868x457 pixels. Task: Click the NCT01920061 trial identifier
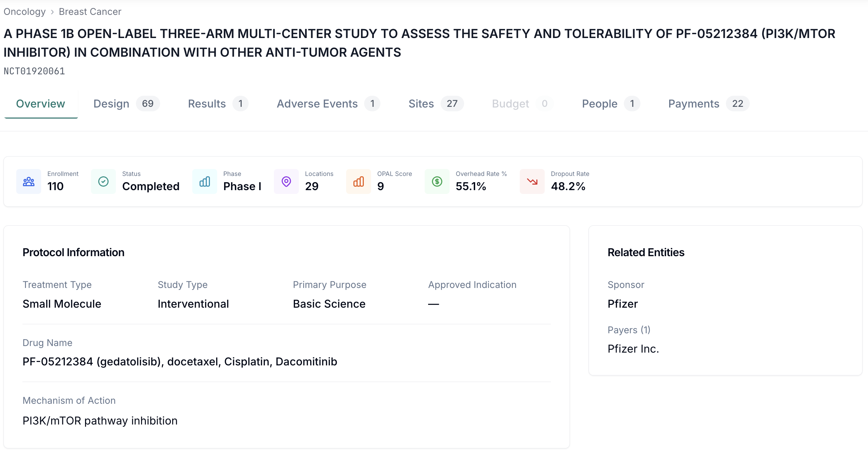click(x=34, y=71)
